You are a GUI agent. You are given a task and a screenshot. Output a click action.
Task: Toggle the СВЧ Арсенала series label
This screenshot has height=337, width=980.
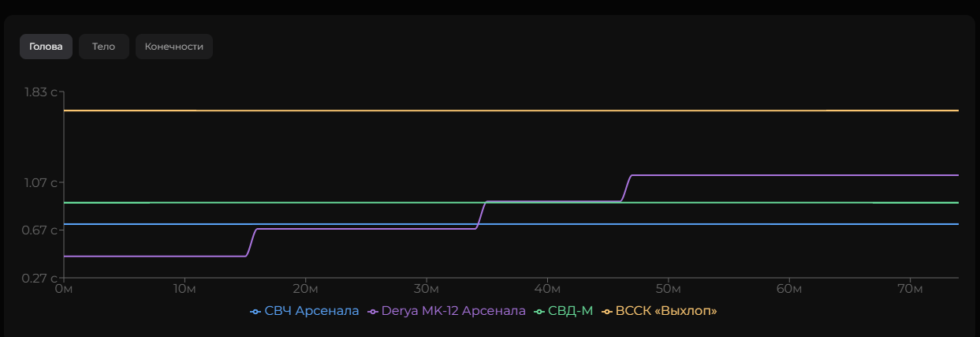[311, 311]
